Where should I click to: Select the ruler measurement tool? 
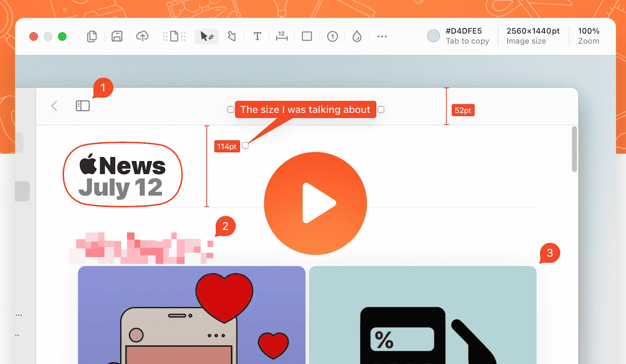(x=282, y=36)
